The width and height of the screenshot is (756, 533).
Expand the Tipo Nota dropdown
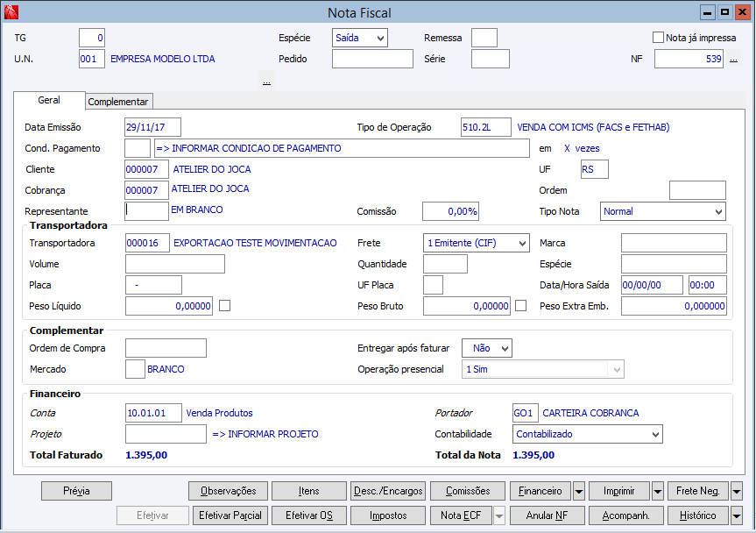coord(663,211)
